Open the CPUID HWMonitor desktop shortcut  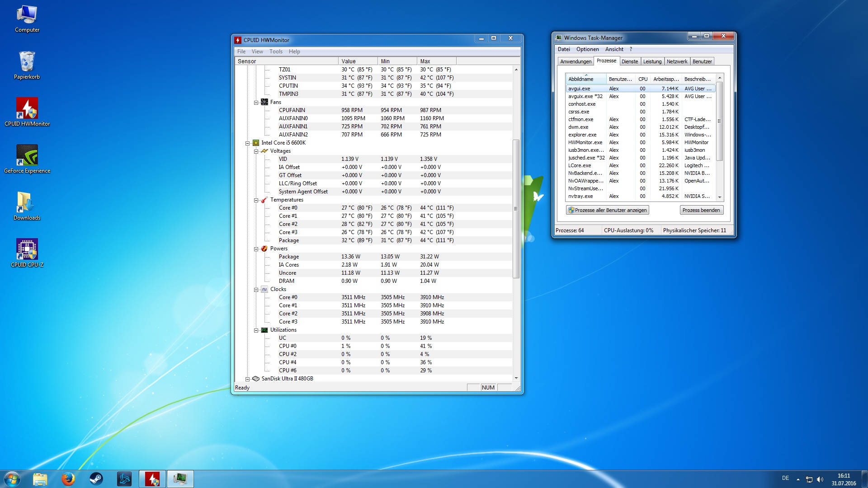27,108
